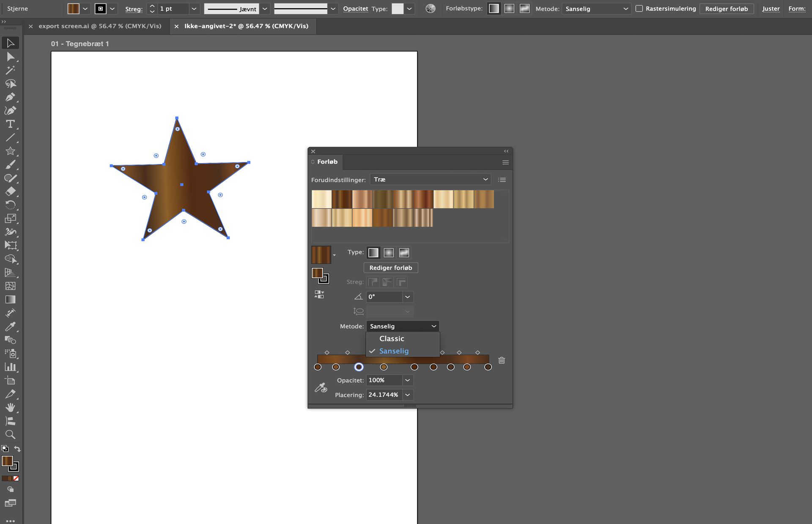Screen dimensions: 812x524
Task: Click Rediger forløb button in panel
Action: click(x=390, y=268)
